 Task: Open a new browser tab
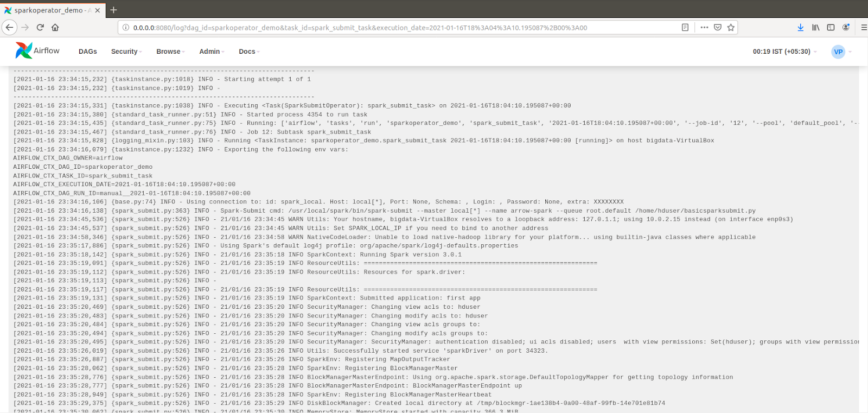(113, 10)
